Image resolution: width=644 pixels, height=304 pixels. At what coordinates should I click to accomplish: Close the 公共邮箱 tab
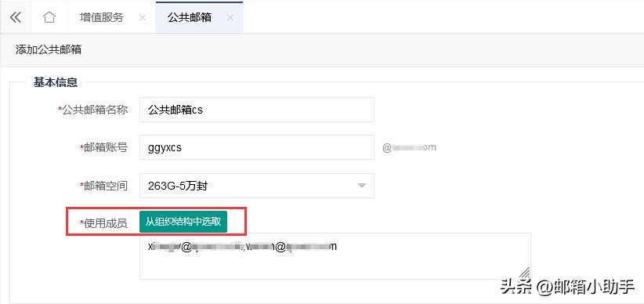(x=230, y=18)
